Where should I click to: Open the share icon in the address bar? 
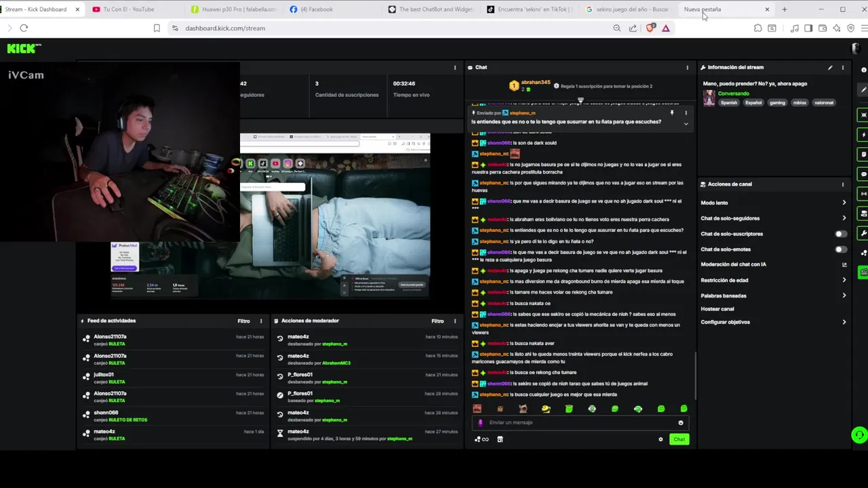pos(633,28)
